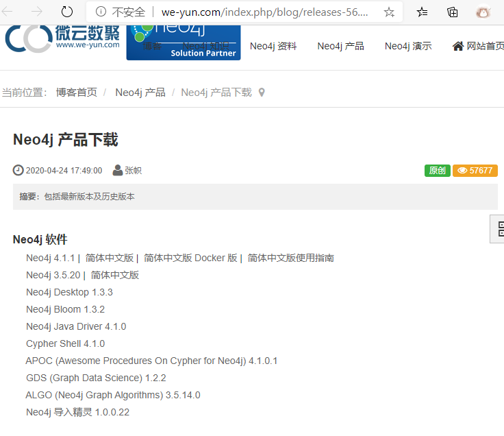This screenshot has width=504, height=436.
Task: Click the Neo4j 产品下载 page title
Action: point(66,140)
